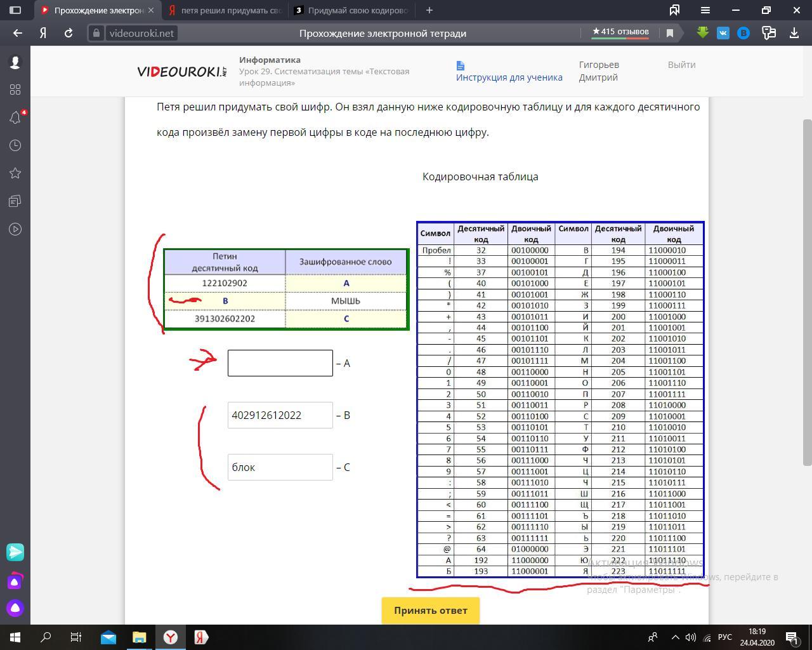Open the teal messenger app in sidebar
The width and height of the screenshot is (812, 650).
pyautogui.click(x=15, y=552)
